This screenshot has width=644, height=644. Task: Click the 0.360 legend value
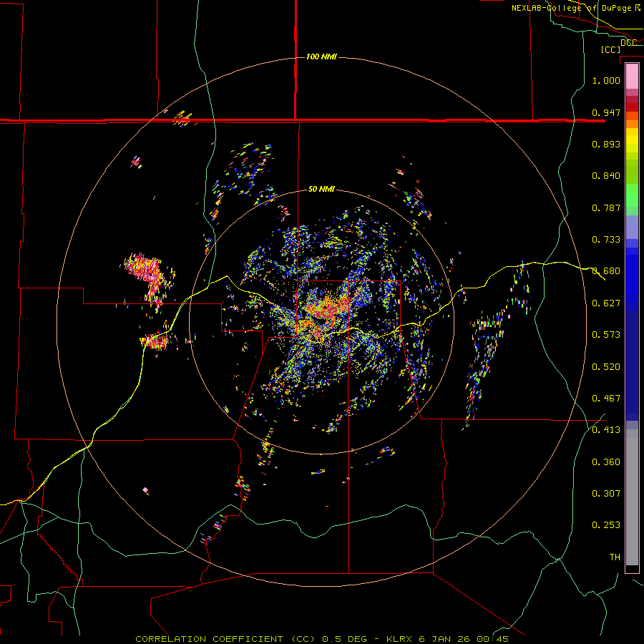coord(606,462)
